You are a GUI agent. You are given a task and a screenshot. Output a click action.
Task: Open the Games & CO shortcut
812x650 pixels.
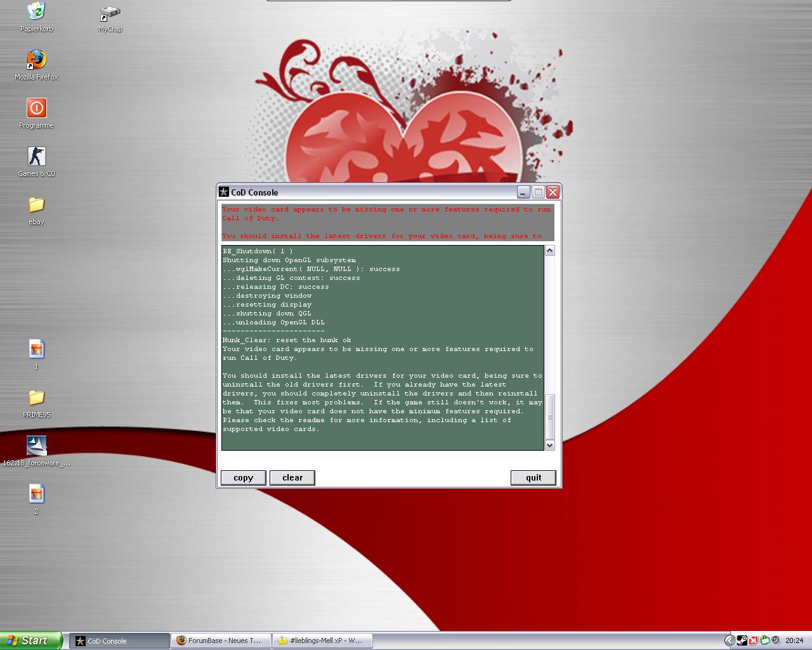[x=36, y=162]
